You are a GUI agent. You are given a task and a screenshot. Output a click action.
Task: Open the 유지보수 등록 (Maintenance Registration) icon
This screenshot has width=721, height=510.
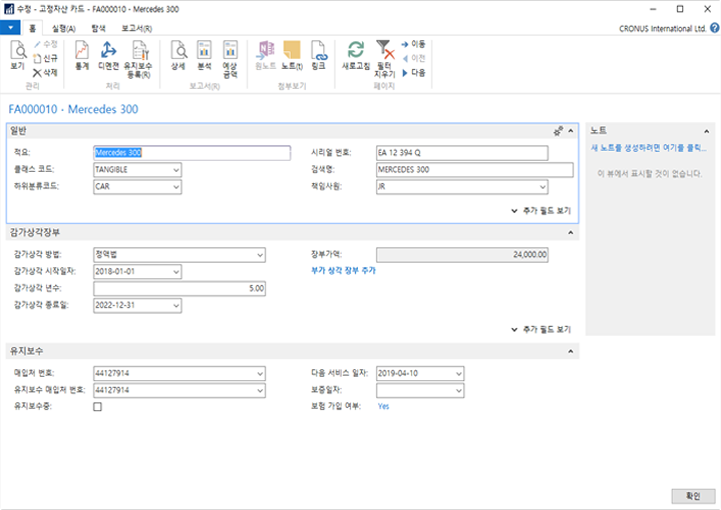tap(138, 59)
